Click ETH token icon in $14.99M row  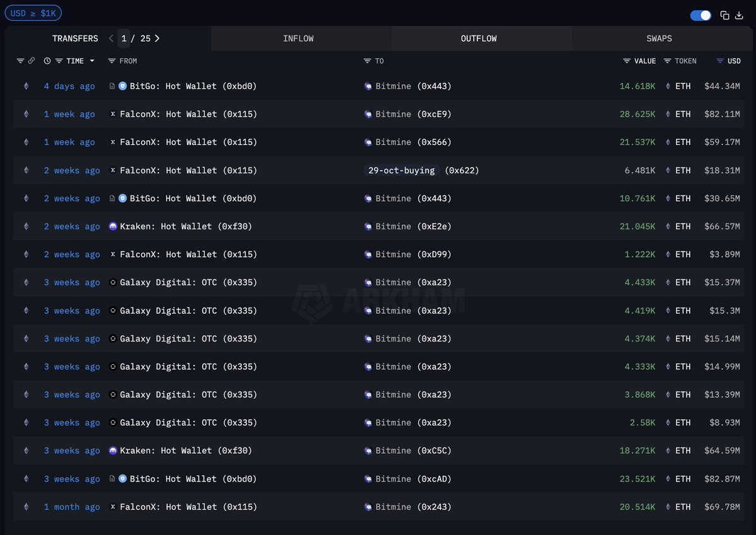668,367
